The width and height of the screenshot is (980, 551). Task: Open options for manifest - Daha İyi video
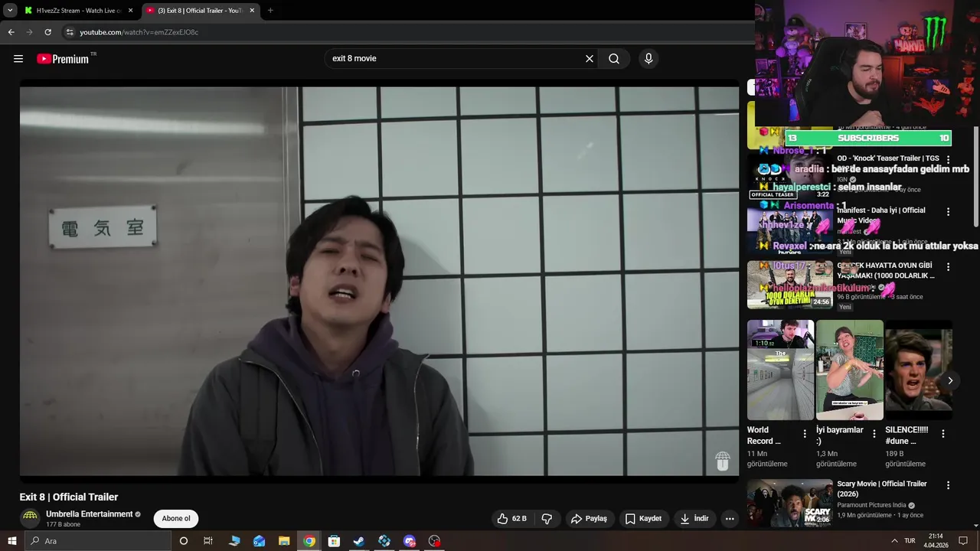tap(948, 212)
